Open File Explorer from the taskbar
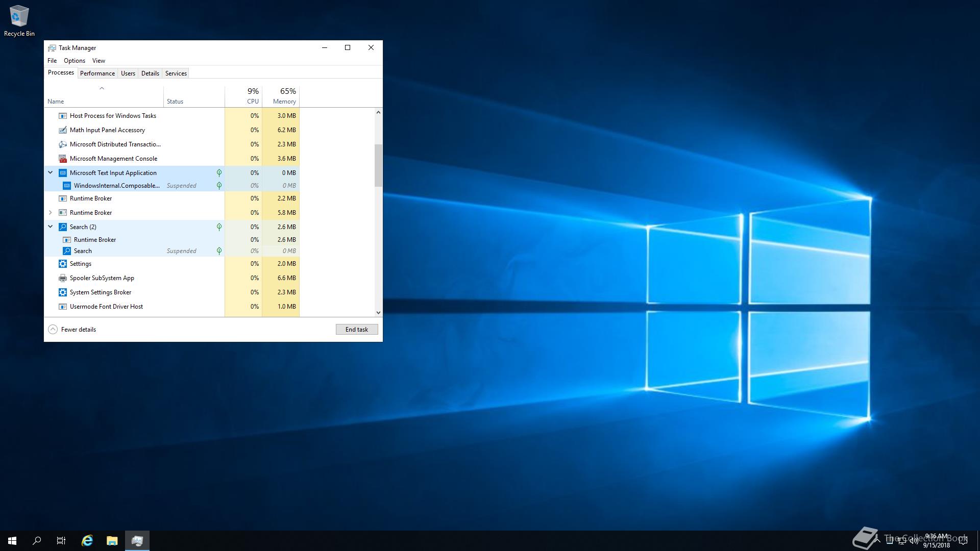This screenshot has width=980, height=551. pyautogui.click(x=112, y=541)
